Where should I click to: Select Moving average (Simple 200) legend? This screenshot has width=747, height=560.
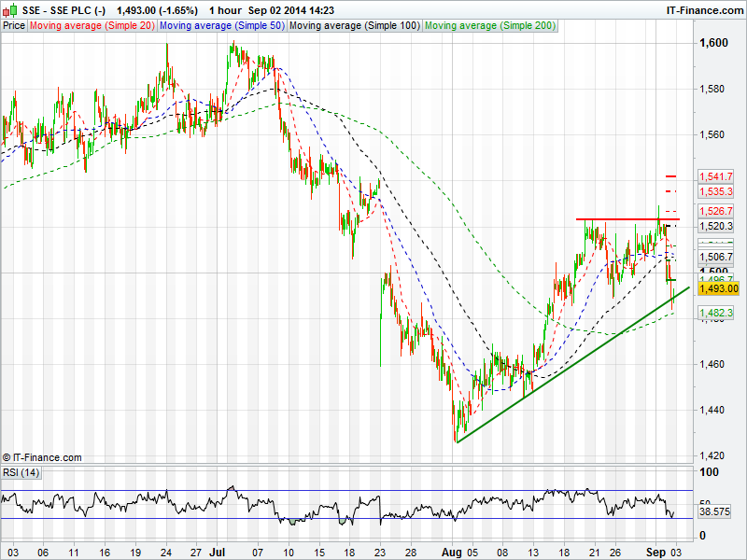tap(490, 26)
